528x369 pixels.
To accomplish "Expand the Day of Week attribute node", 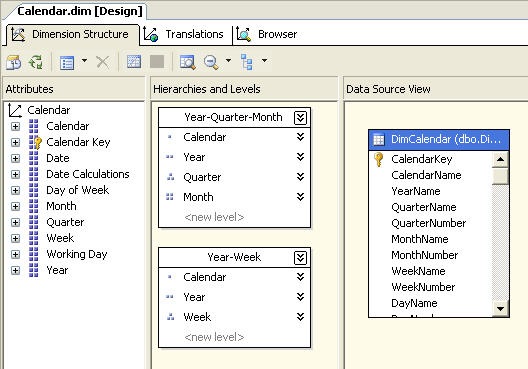I will tap(15, 190).
